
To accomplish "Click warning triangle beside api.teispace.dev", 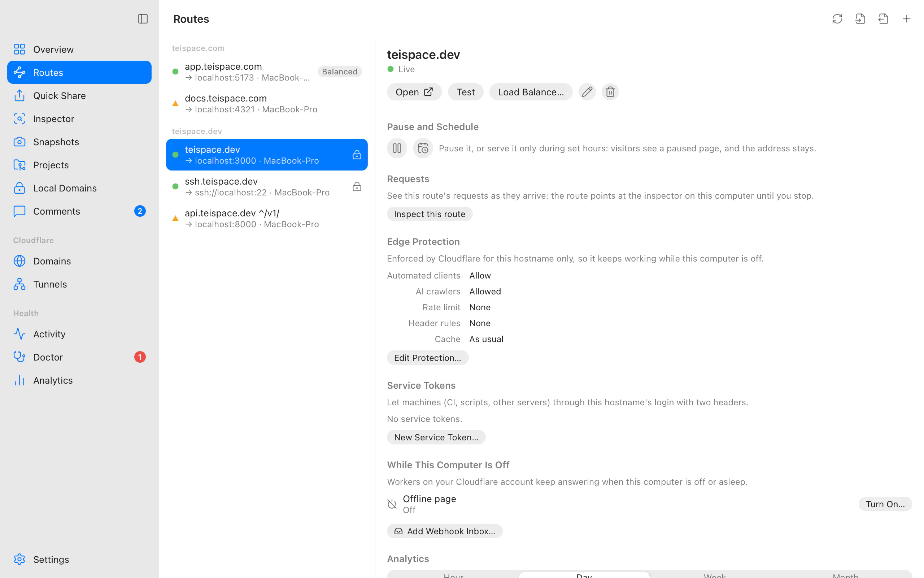I will click(x=175, y=218).
